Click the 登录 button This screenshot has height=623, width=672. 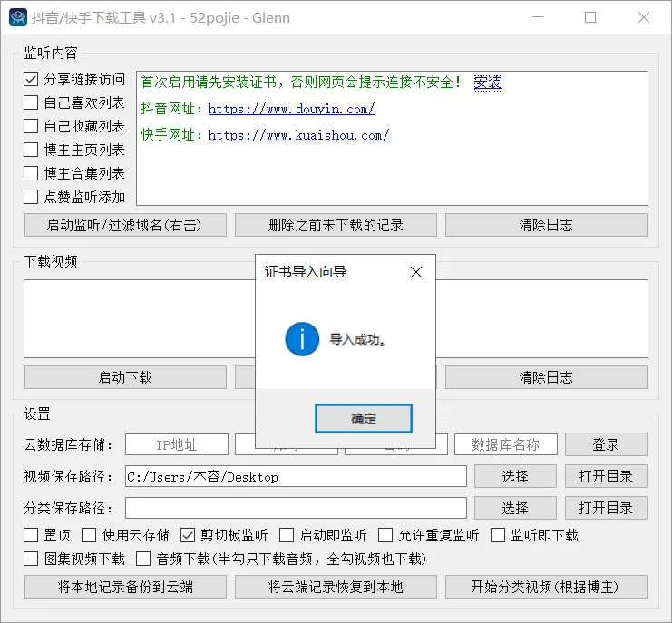606,444
